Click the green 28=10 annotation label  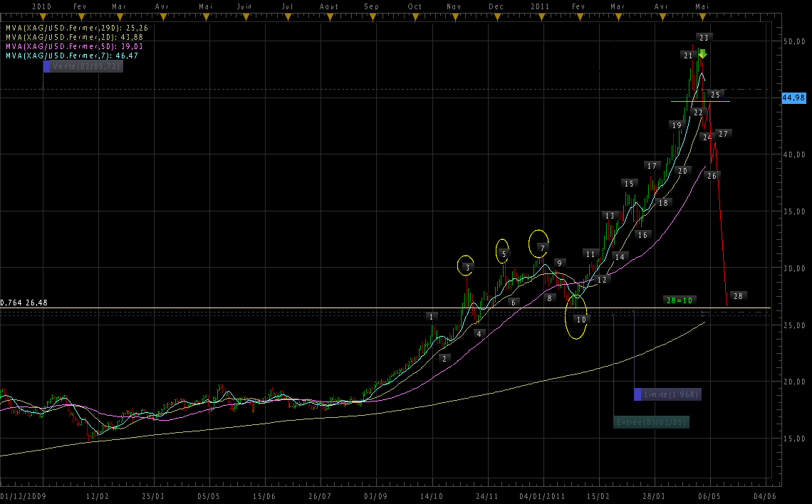coord(680,300)
